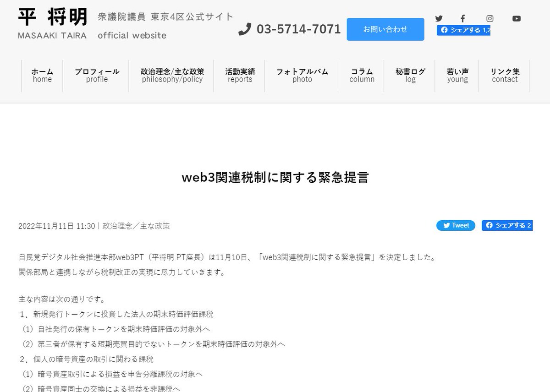Click the phone handset icon

pos(245,29)
